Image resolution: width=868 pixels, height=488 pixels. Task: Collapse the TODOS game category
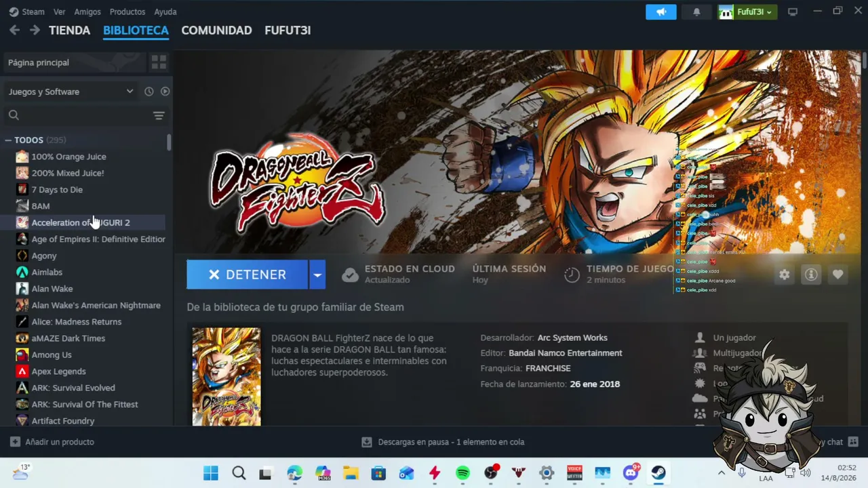[x=8, y=140]
